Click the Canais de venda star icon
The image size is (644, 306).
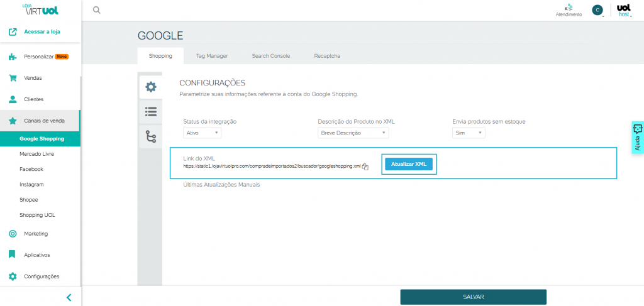point(13,121)
